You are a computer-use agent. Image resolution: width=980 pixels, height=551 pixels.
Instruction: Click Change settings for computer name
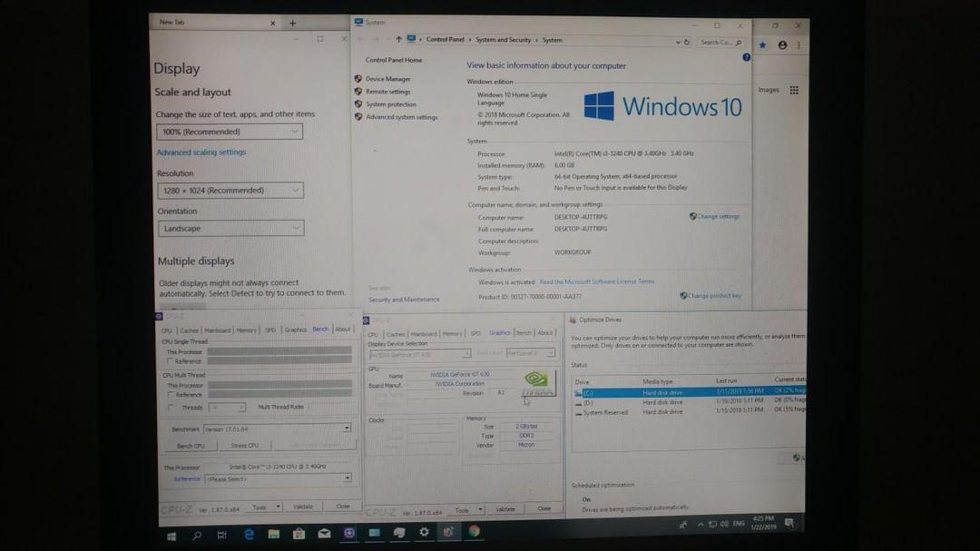[718, 216]
